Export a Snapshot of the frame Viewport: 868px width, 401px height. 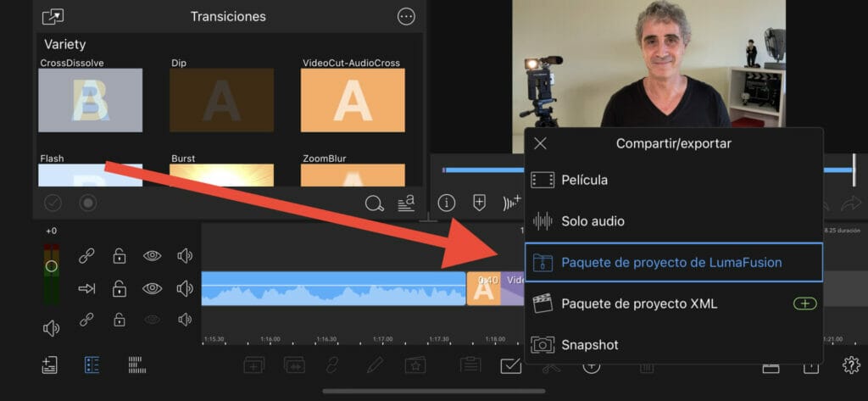click(x=589, y=345)
